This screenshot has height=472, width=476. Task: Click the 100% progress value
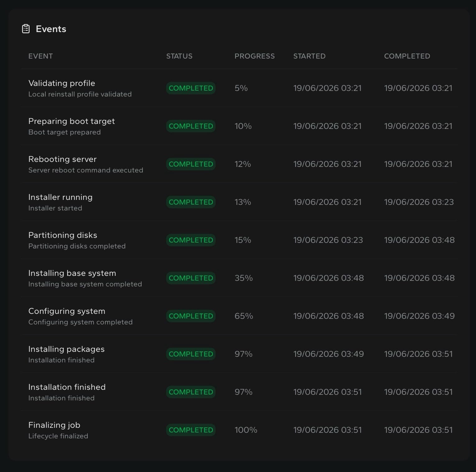coord(246,430)
